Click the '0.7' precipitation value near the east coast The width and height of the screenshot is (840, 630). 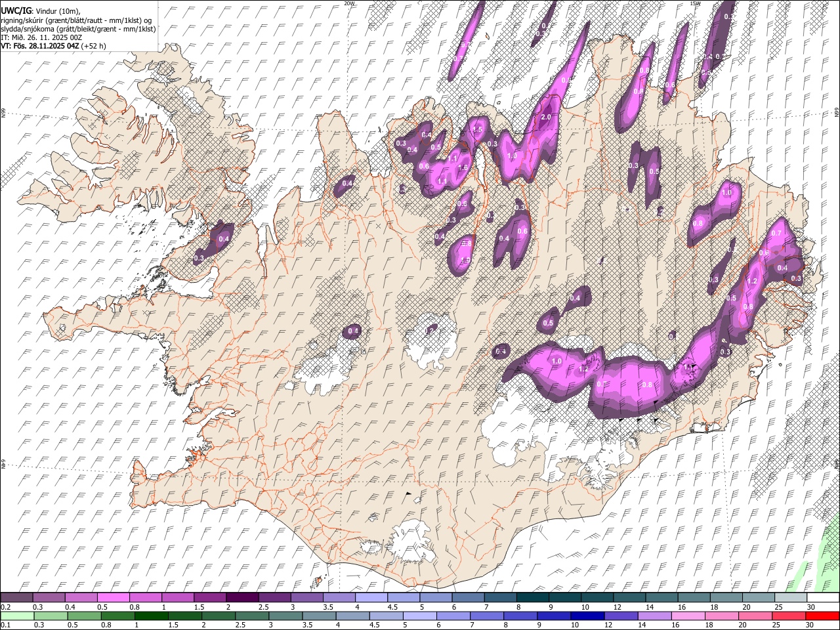[x=776, y=233]
